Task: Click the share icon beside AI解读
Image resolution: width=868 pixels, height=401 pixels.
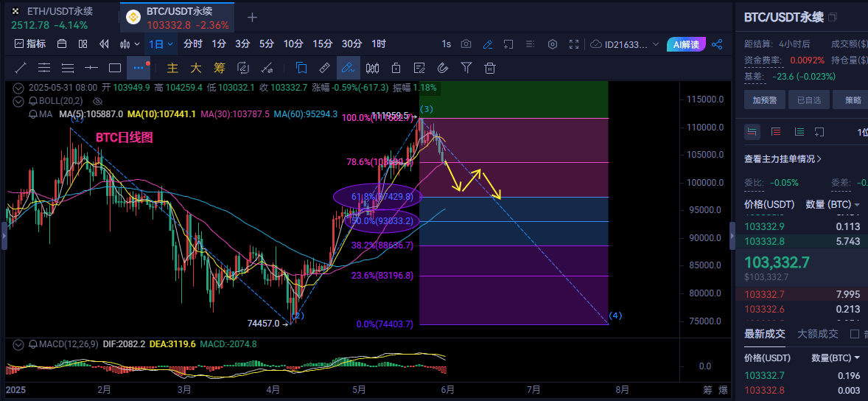Action: coord(717,44)
